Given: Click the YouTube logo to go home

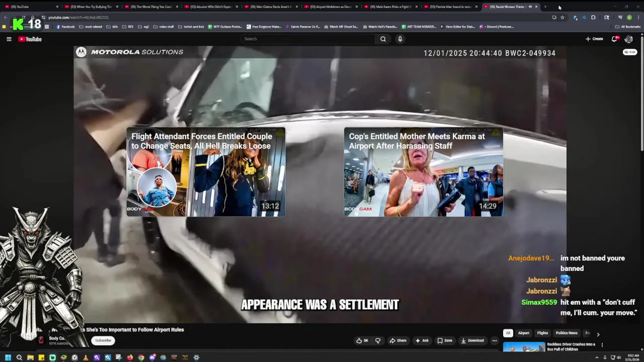Looking at the screenshot, I should coord(30,39).
